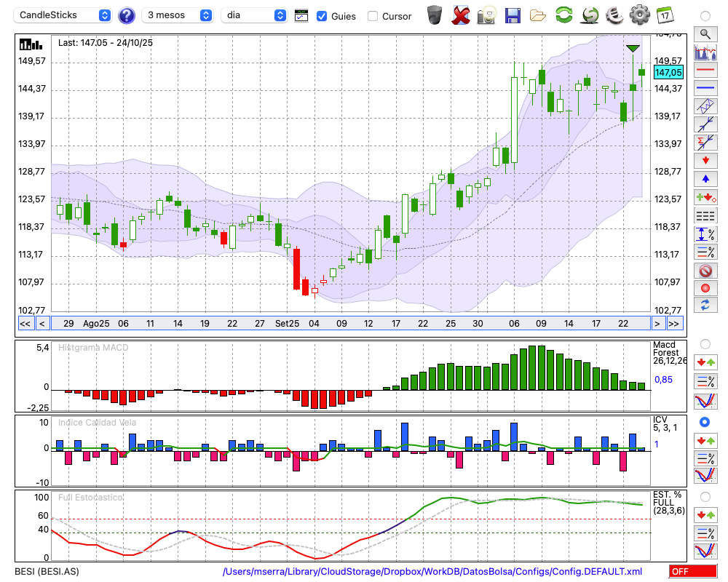Open the 'dia' interval dropdown
This screenshot has width=728, height=582.
254,15
